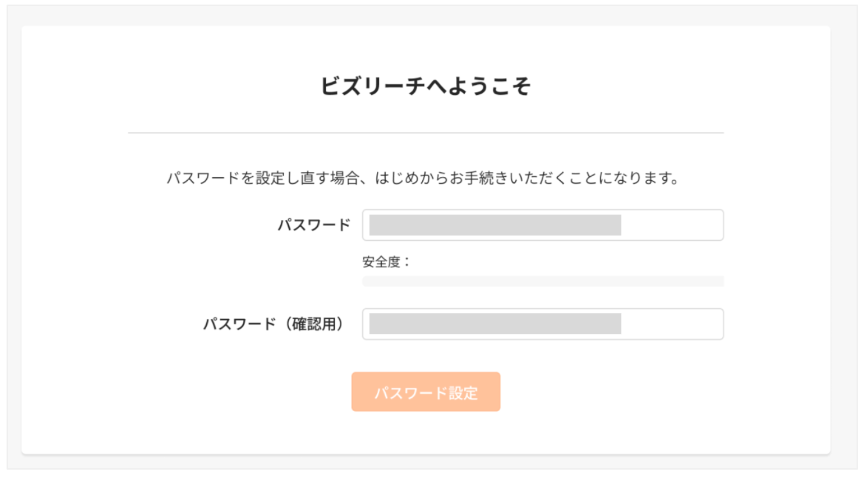The width and height of the screenshot is (868, 478).
Task: Click the password reset instruction sentence
Action: 423,178
